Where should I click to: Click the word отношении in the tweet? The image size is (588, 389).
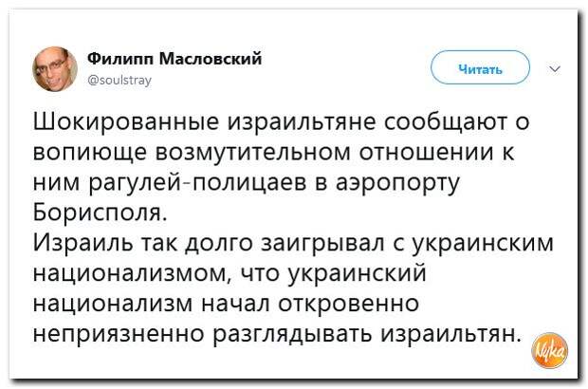pyautogui.click(x=427, y=153)
